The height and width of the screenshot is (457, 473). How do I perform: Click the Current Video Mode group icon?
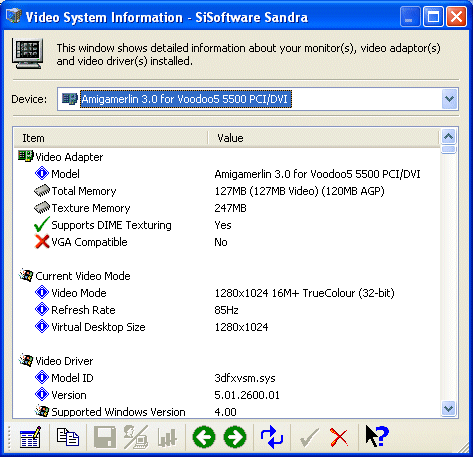(26, 275)
